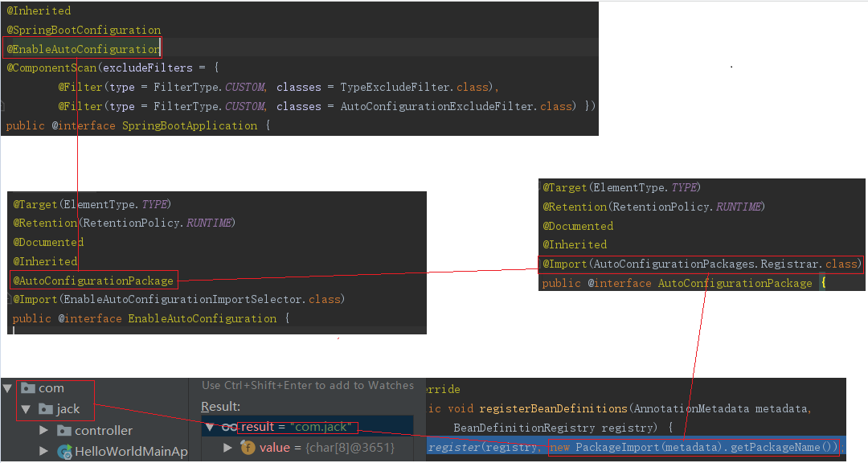Click the @SpringBootConfiguration annotation
Image resolution: width=868 pixels, height=463 pixels.
(84, 30)
